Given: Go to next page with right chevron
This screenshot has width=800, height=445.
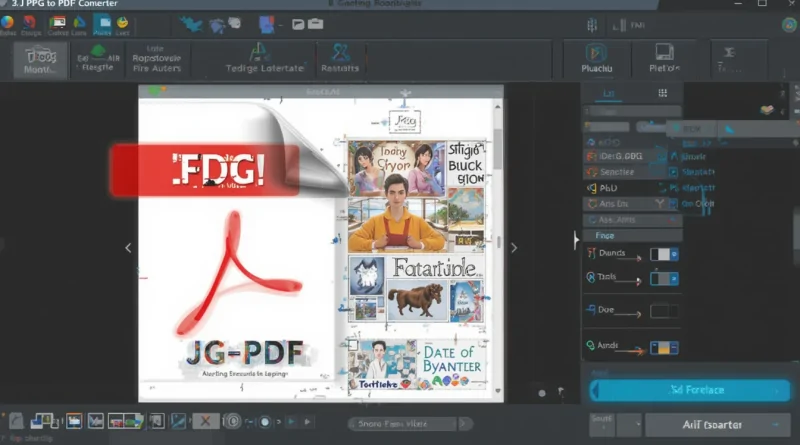Looking at the screenshot, I should 514,248.
